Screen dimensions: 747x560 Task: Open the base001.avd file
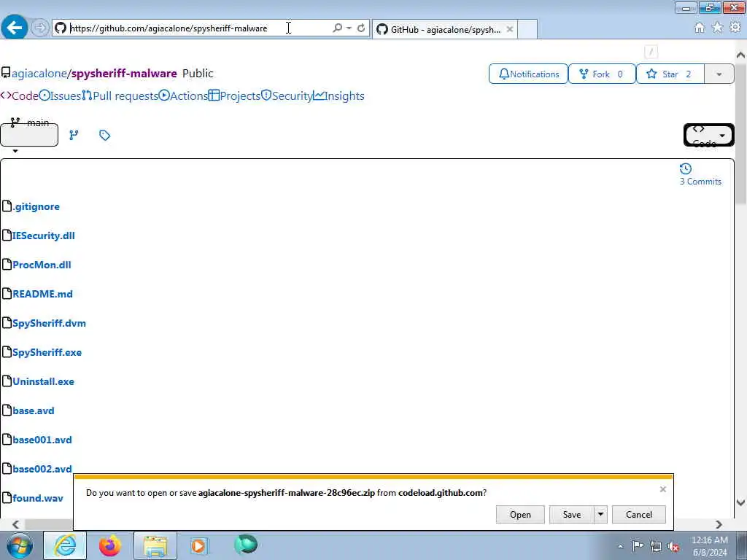[x=42, y=440]
